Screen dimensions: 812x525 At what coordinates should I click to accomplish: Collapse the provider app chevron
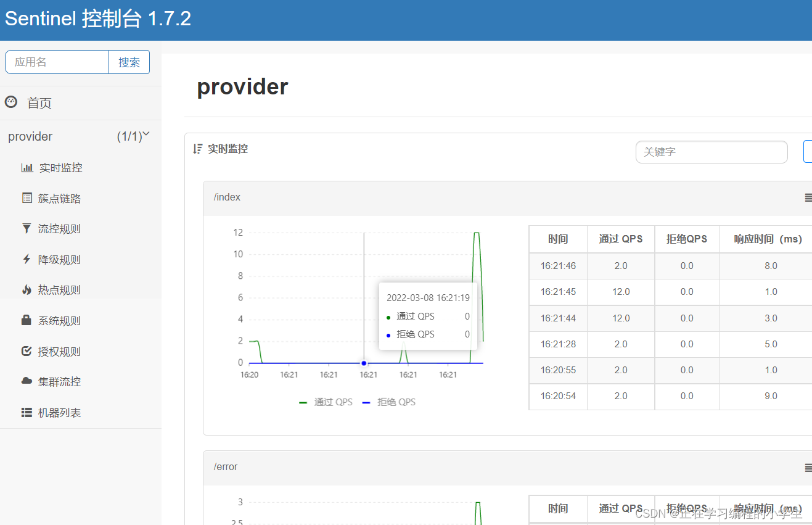(147, 134)
